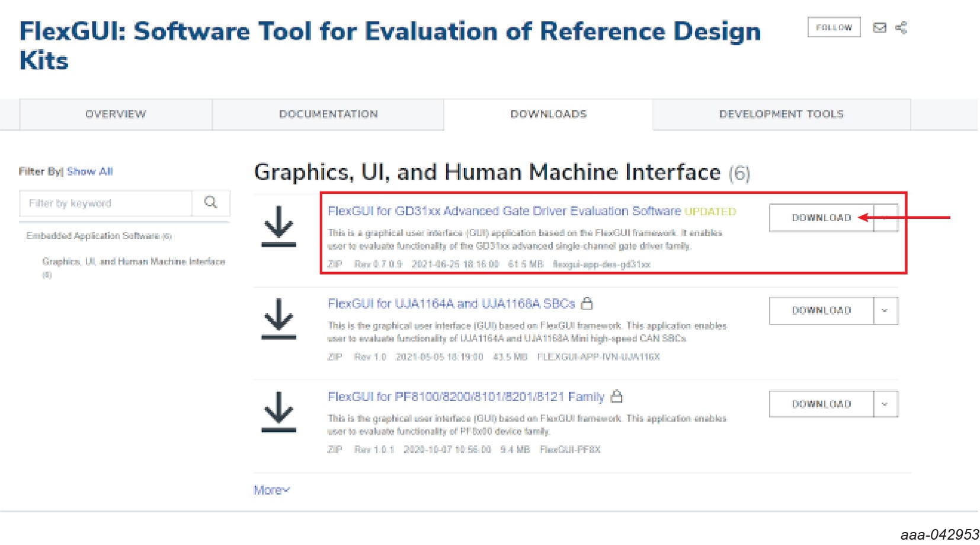Expand dropdown arrow beside PF8100 Download button
The height and width of the screenshot is (545, 980).
pos(885,404)
